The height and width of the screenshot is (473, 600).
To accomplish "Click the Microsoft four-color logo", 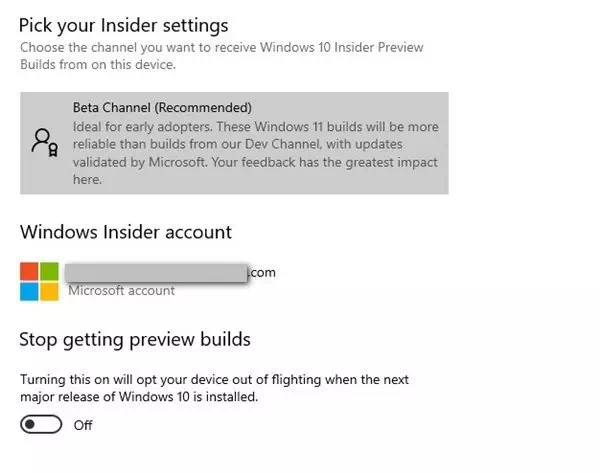I will (x=39, y=281).
